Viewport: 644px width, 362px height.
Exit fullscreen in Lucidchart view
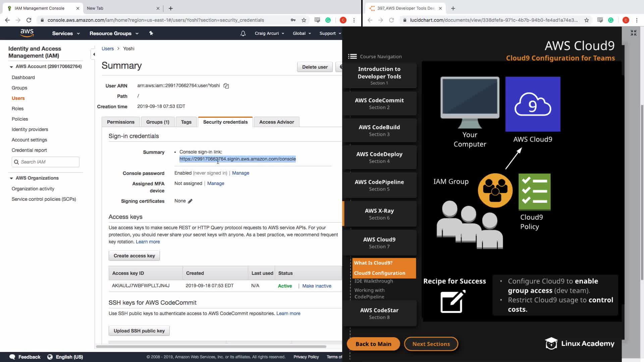coord(633,33)
